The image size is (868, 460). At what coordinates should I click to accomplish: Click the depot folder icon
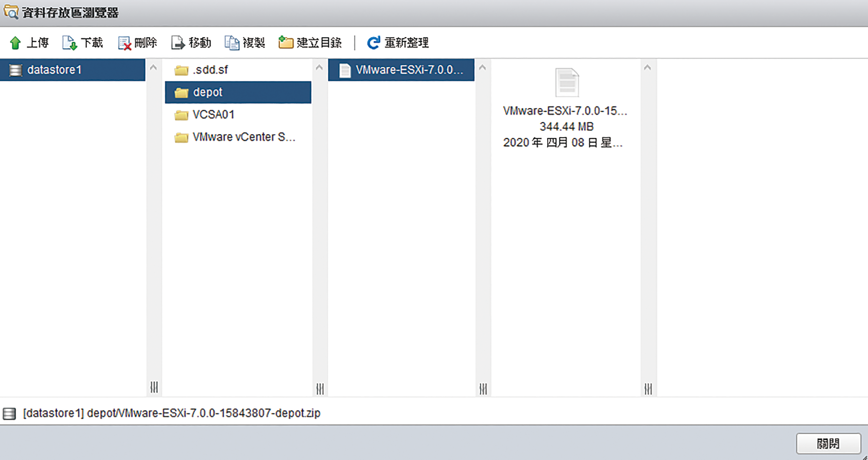181,93
